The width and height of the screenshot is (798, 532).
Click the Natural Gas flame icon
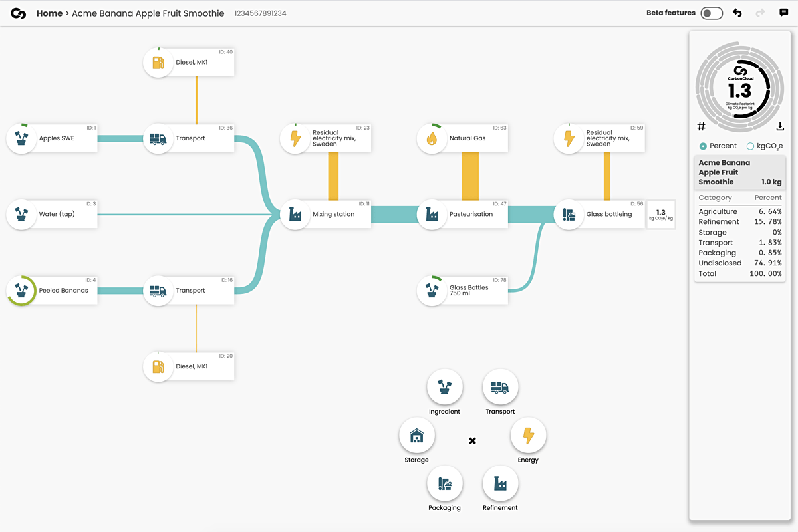pos(432,138)
